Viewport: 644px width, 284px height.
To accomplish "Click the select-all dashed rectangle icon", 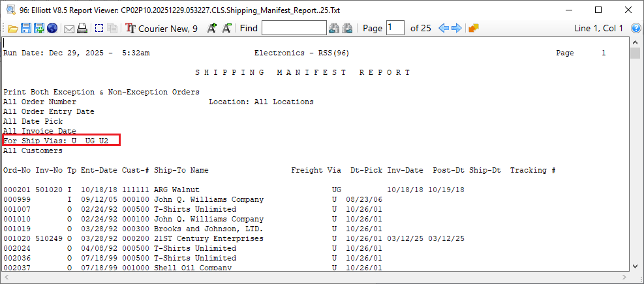I will click(x=99, y=28).
